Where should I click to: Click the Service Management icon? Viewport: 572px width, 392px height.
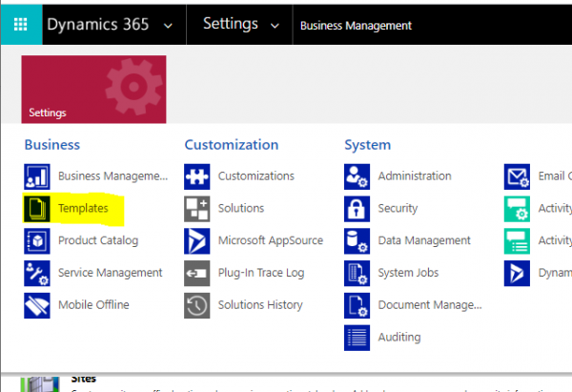click(37, 273)
